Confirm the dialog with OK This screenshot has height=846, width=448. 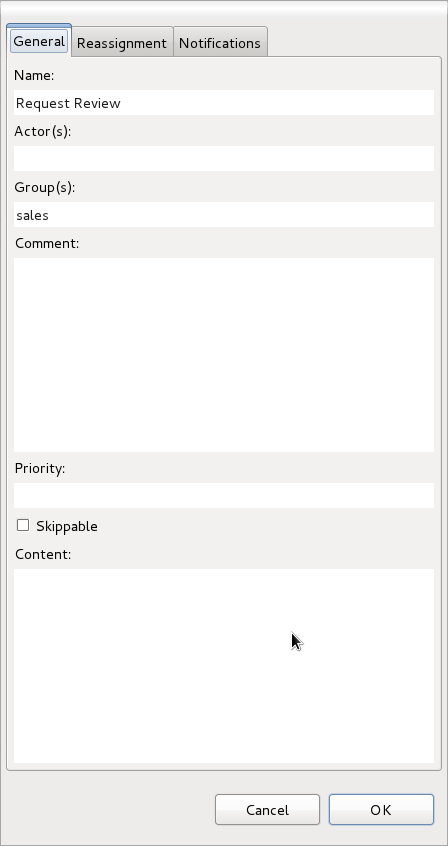[x=381, y=809]
